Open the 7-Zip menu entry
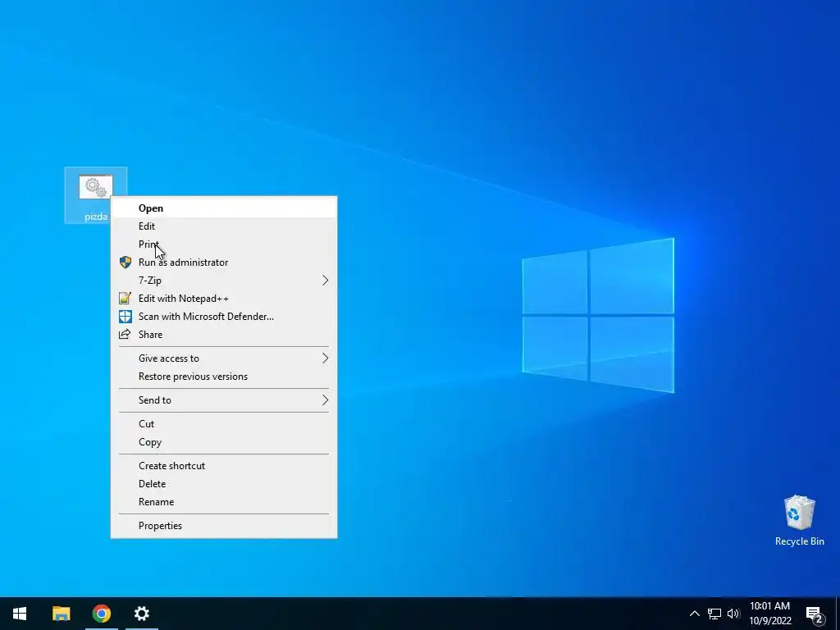This screenshot has height=630, width=840. tap(224, 281)
